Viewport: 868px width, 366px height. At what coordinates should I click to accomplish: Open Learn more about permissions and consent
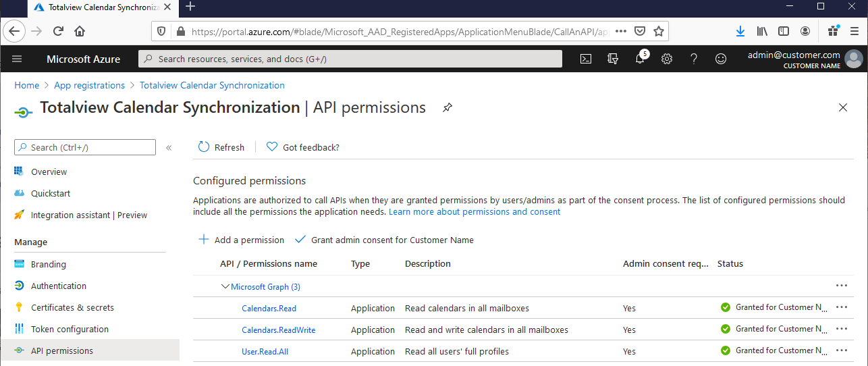tap(474, 211)
